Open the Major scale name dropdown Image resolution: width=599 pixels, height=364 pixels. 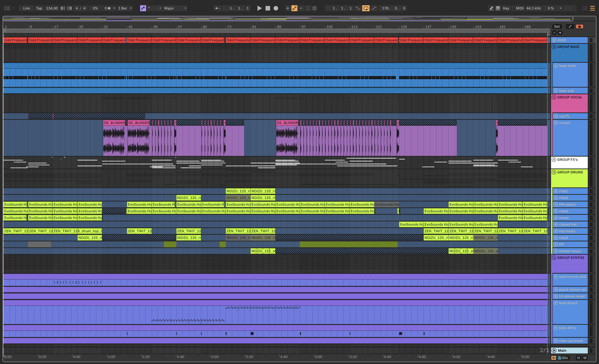click(175, 8)
